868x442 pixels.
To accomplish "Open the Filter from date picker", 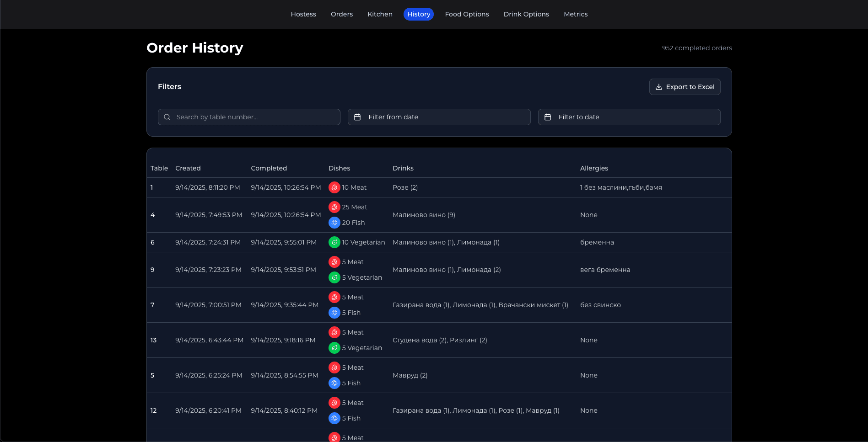I will pyautogui.click(x=439, y=117).
